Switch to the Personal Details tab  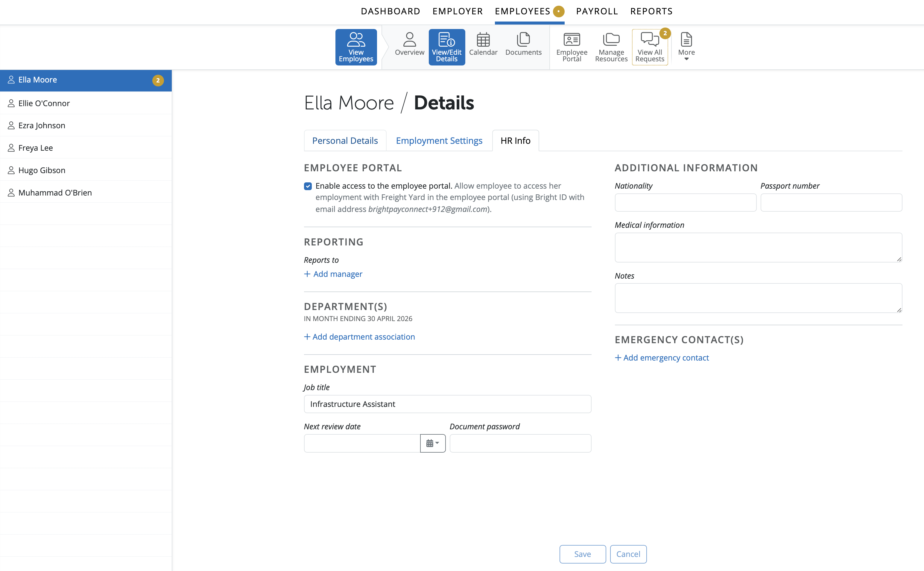pyautogui.click(x=345, y=141)
